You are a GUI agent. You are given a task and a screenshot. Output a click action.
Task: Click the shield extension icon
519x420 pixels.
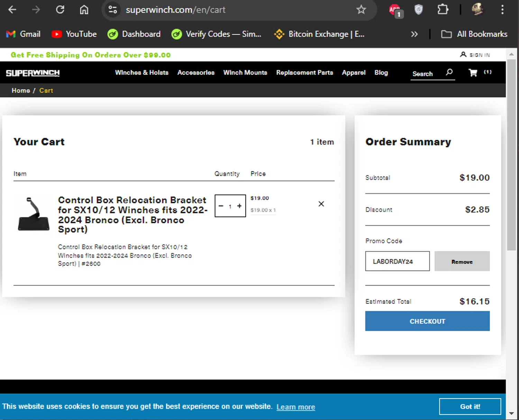coord(419,10)
